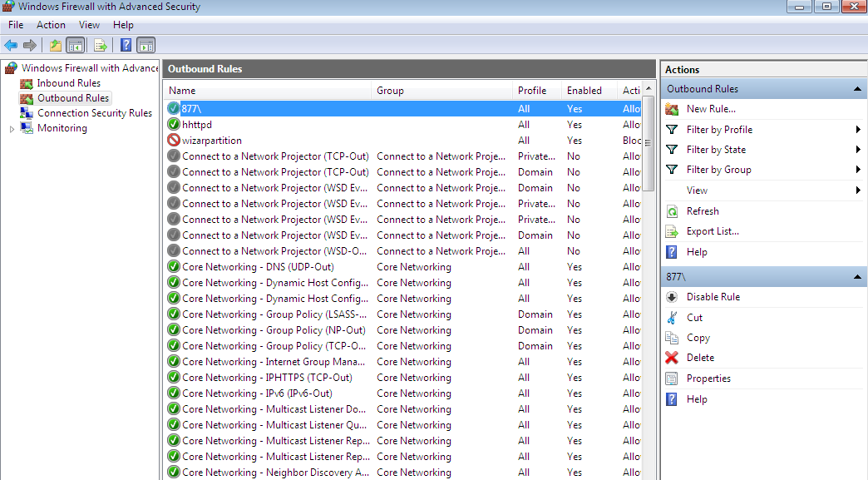Select Connection Security Rules in the tree
This screenshot has width=868, height=480.
[x=95, y=113]
